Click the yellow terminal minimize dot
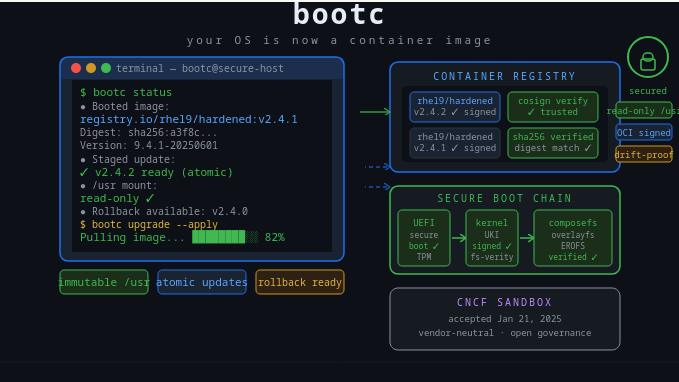 91,68
